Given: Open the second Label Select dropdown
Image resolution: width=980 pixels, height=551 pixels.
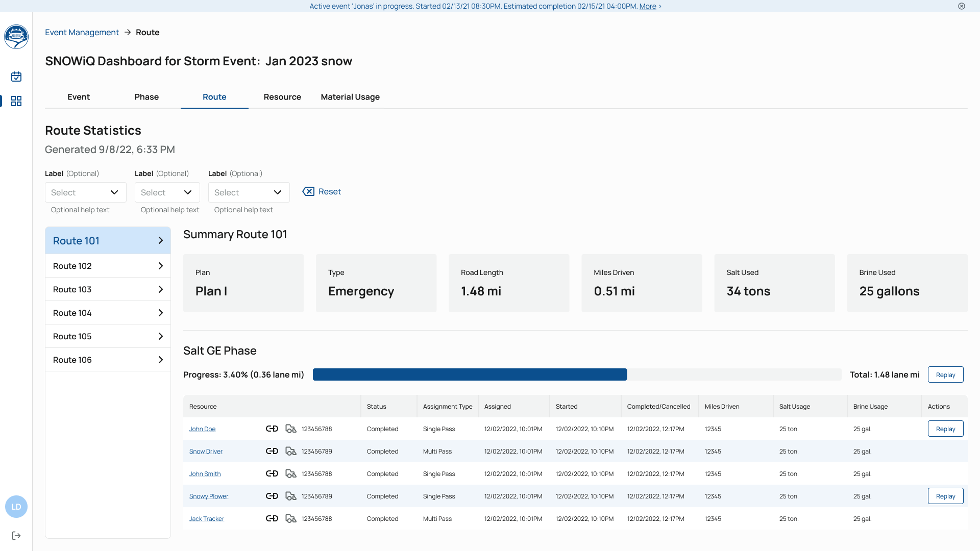Looking at the screenshot, I should coord(167,192).
